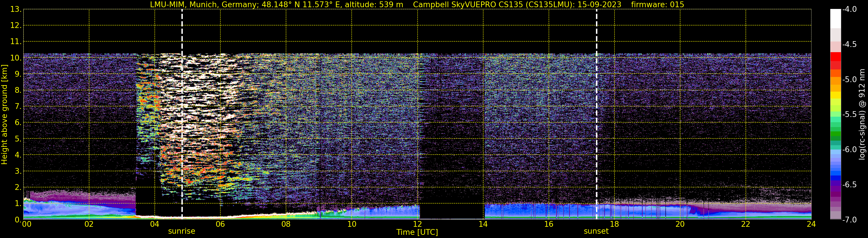Click the white dashed sunrise marker line
Viewport: 868px width, 238px height.
[x=182, y=114]
